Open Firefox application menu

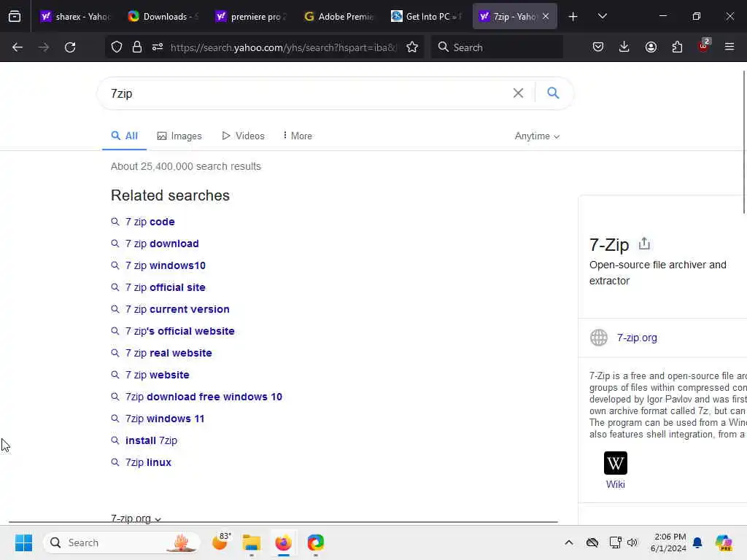(729, 47)
